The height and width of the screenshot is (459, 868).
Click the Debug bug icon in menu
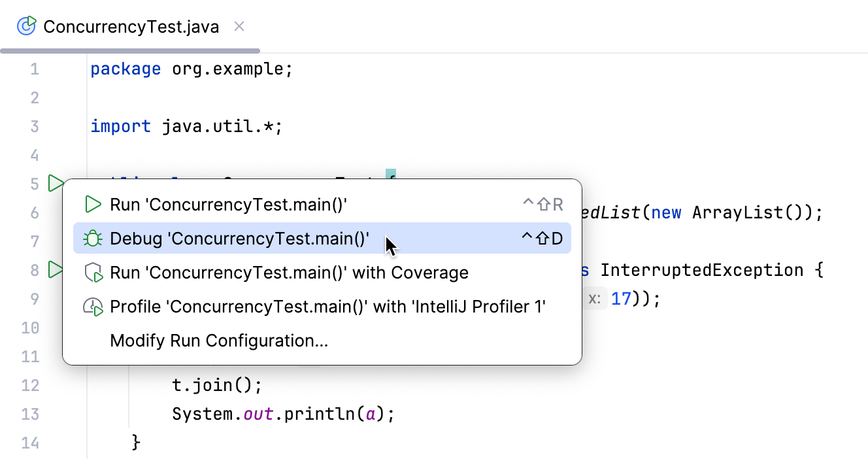click(x=93, y=239)
